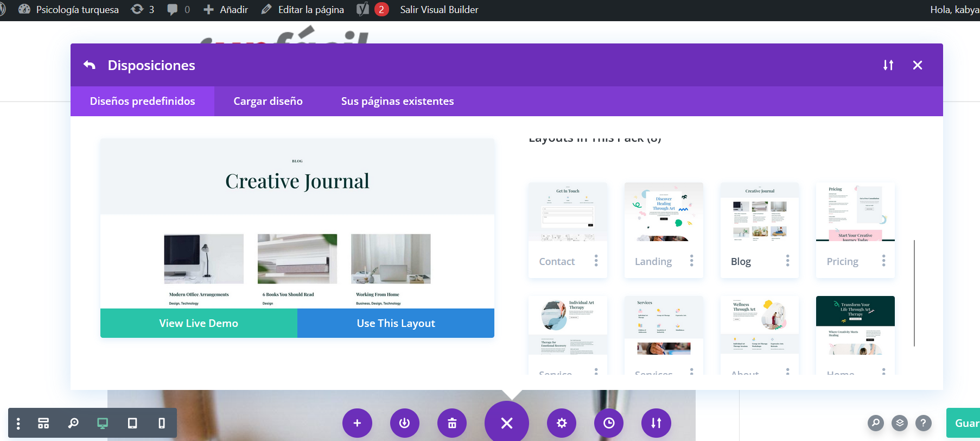Open the Cargar diseño tab
980x441 pixels.
point(268,101)
